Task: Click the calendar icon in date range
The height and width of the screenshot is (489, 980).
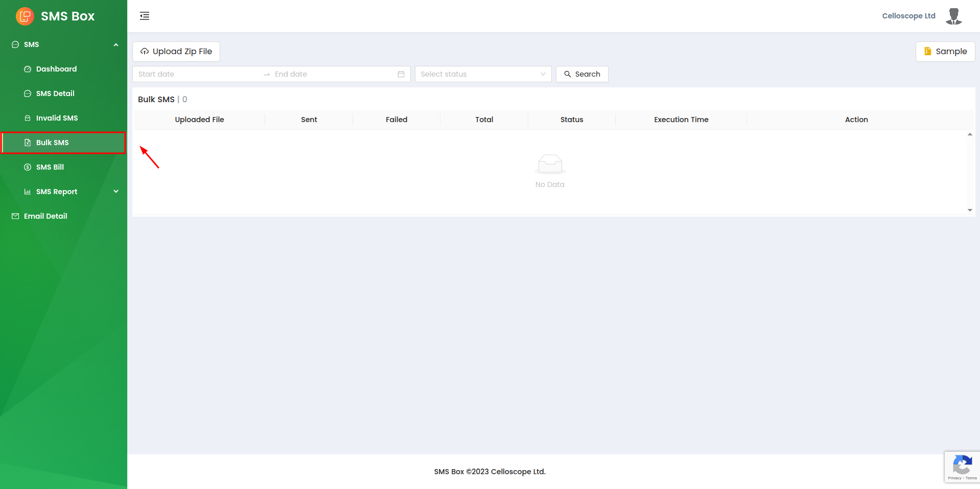Action: pos(401,74)
